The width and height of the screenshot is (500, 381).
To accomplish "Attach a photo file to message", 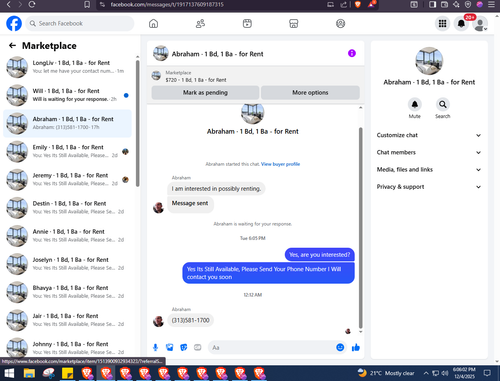I will click(170, 348).
